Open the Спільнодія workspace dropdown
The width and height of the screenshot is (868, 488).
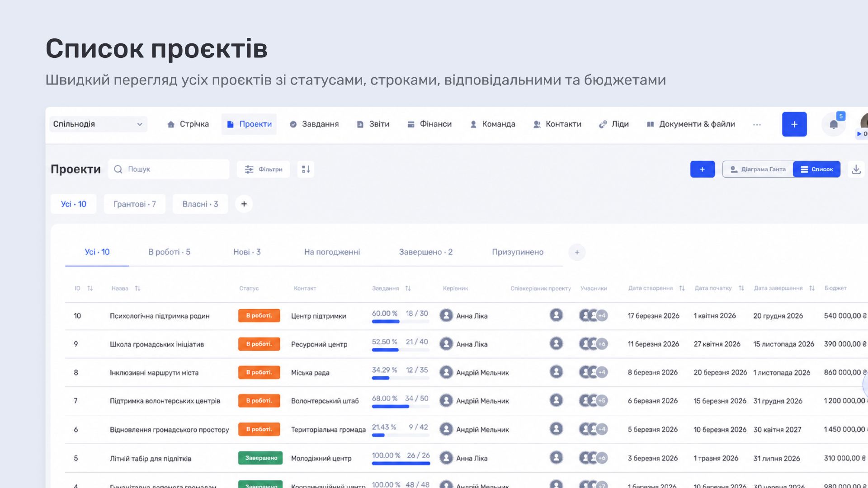[x=99, y=124]
